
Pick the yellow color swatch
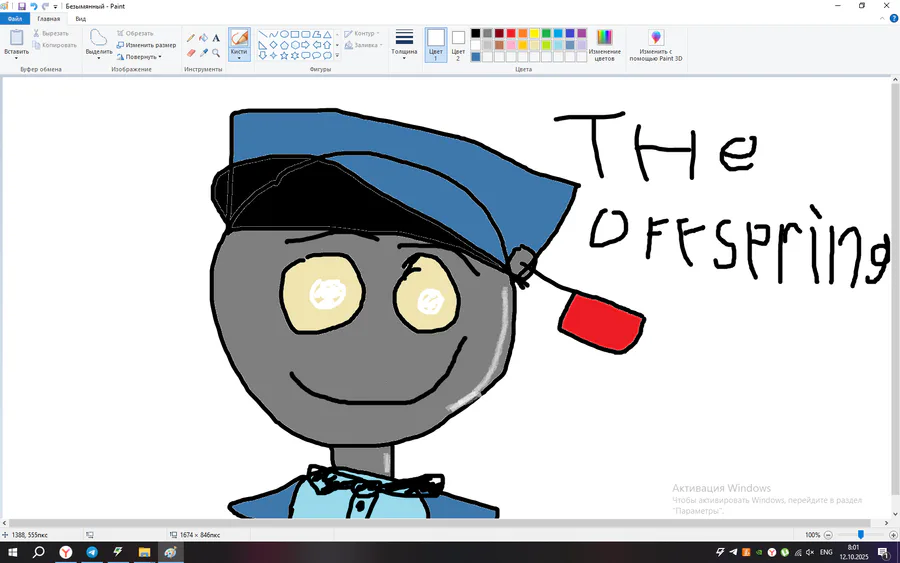[534, 33]
